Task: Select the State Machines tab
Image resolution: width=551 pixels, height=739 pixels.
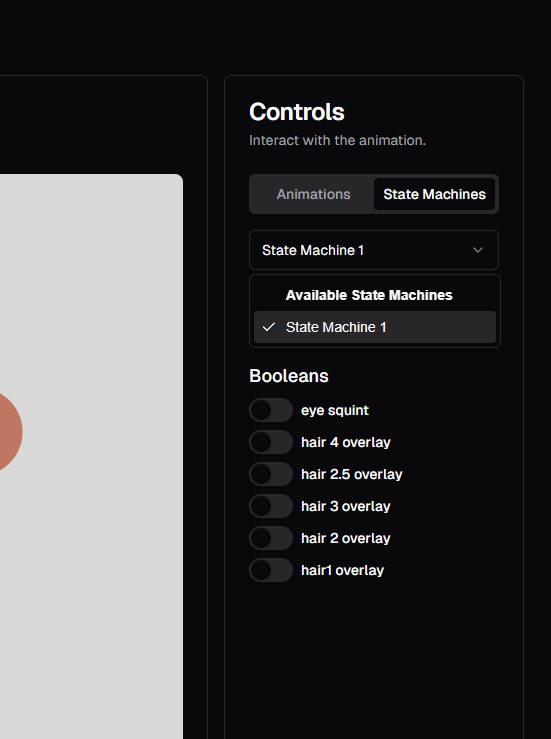Action: (x=434, y=194)
